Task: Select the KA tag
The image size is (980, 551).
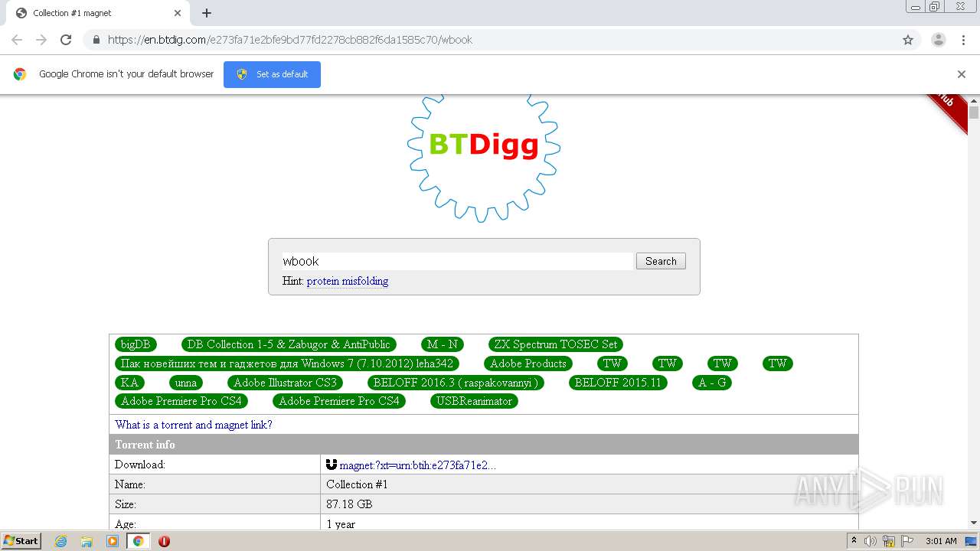Action: point(129,383)
